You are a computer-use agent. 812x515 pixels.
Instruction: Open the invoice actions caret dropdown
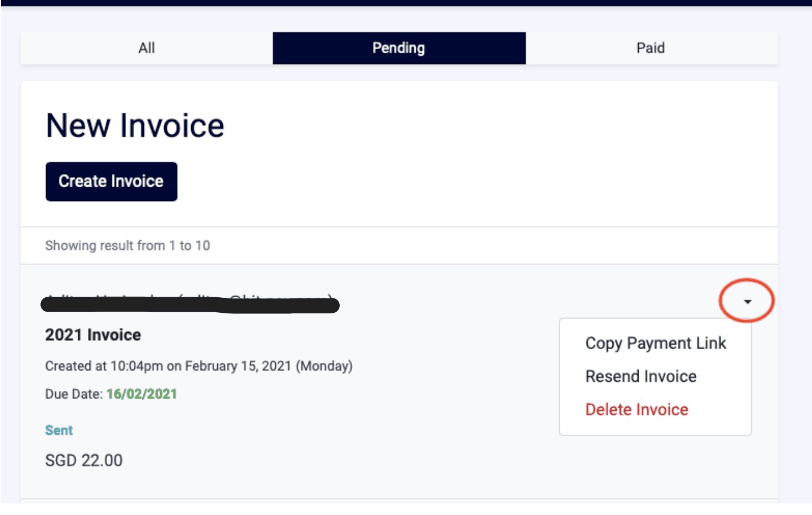747,301
